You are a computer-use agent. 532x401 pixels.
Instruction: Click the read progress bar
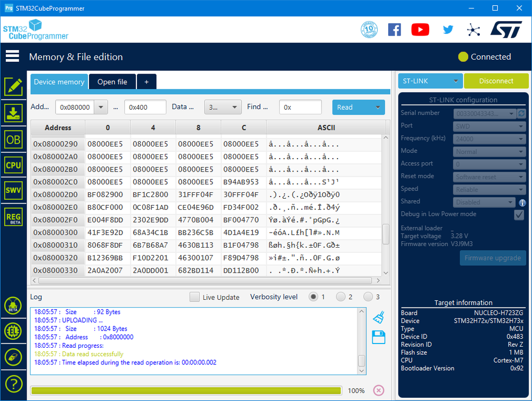(x=186, y=390)
